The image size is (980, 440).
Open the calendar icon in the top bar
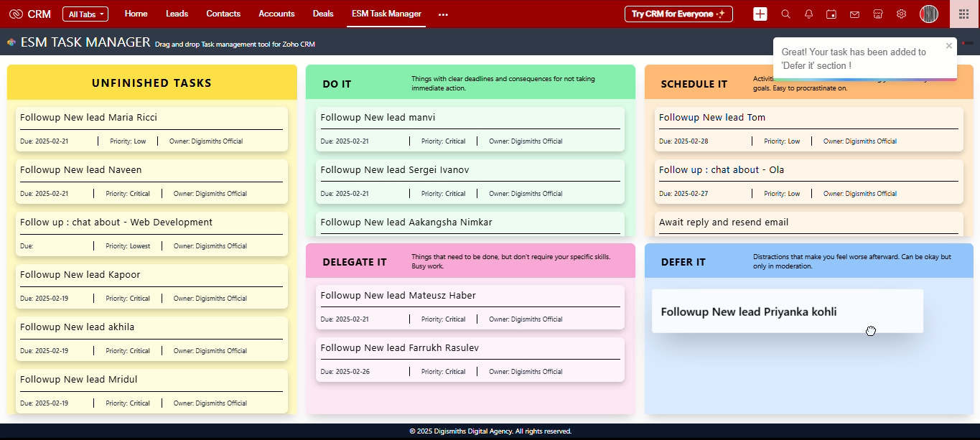[831, 14]
